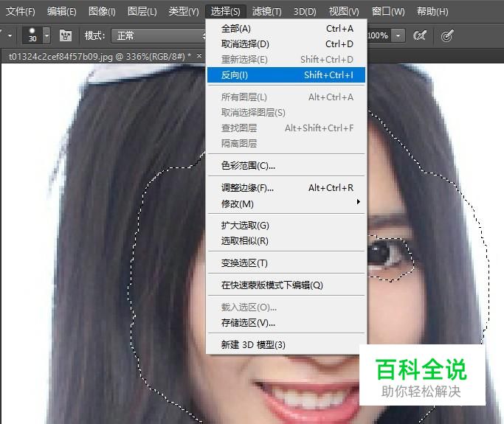
Task: Open the 图层(L) menu
Action: coord(142,12)
